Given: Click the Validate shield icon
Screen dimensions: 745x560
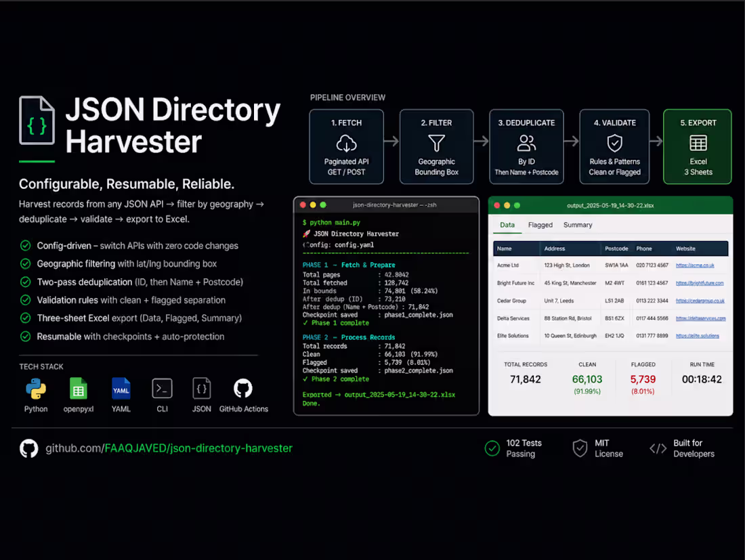Looking at the screenshot, I should click(x=614, y=143).
